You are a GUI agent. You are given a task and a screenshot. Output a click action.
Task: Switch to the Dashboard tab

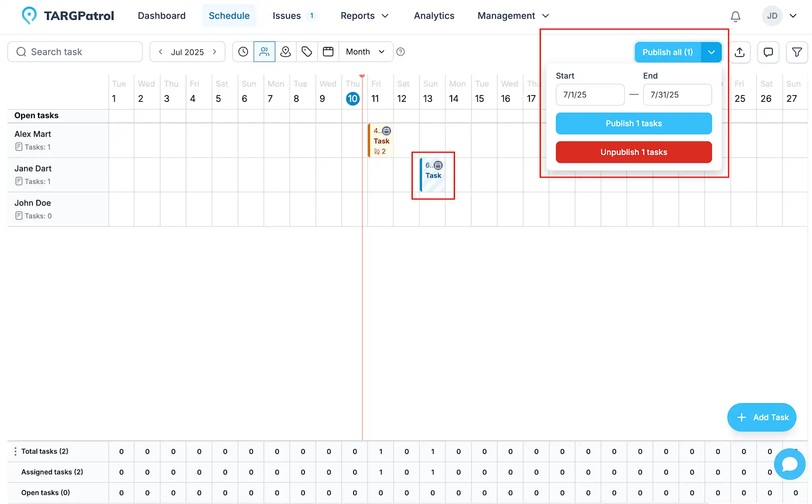[x=162, y=16]
